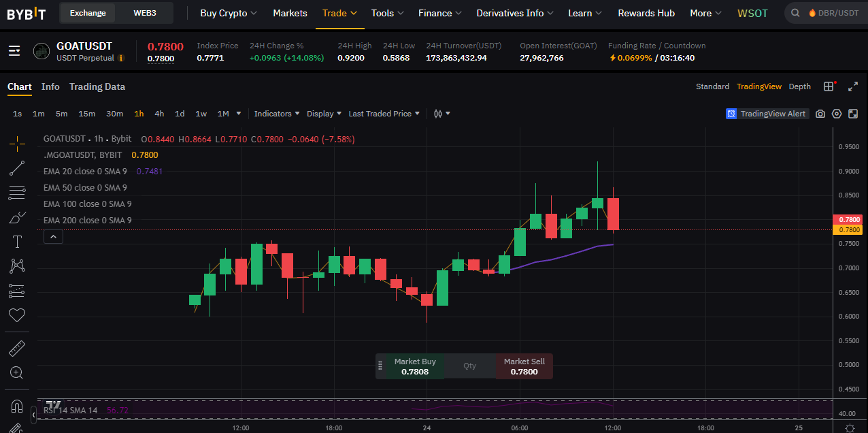Switch chart to Standard view
This screenshot has height=433, width=868.
712,86
